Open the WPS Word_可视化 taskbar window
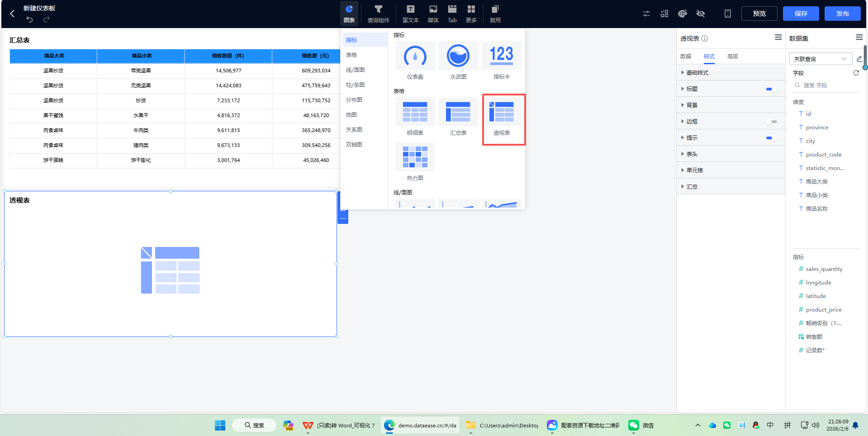 pos(338,425)
